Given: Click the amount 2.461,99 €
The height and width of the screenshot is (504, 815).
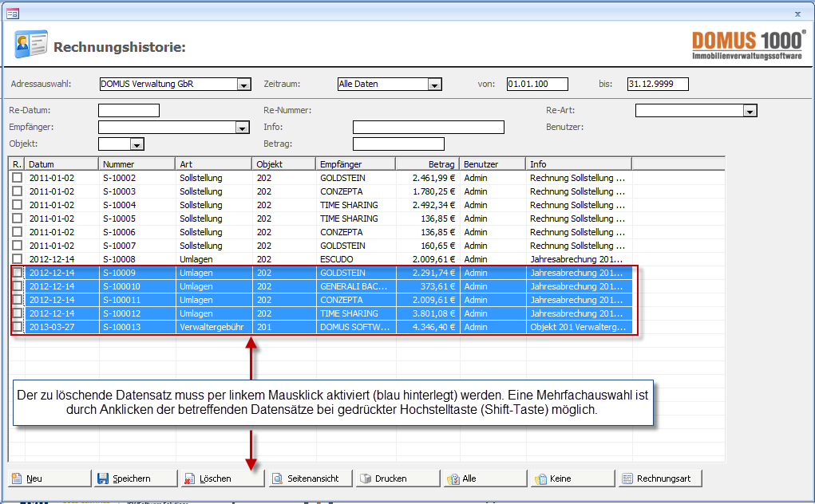Looking at the screenshot, I should [x=433, y=178].
